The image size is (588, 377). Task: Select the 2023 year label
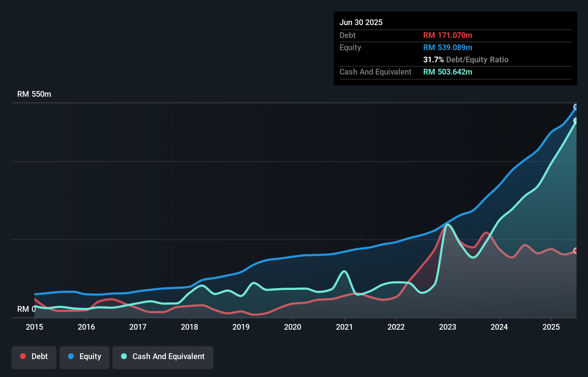(448, 327)
